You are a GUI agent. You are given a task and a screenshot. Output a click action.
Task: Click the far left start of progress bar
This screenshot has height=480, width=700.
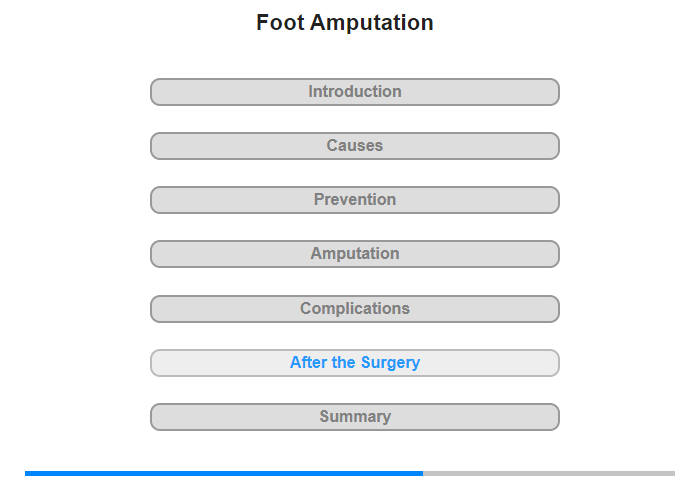tap(28, 473)
